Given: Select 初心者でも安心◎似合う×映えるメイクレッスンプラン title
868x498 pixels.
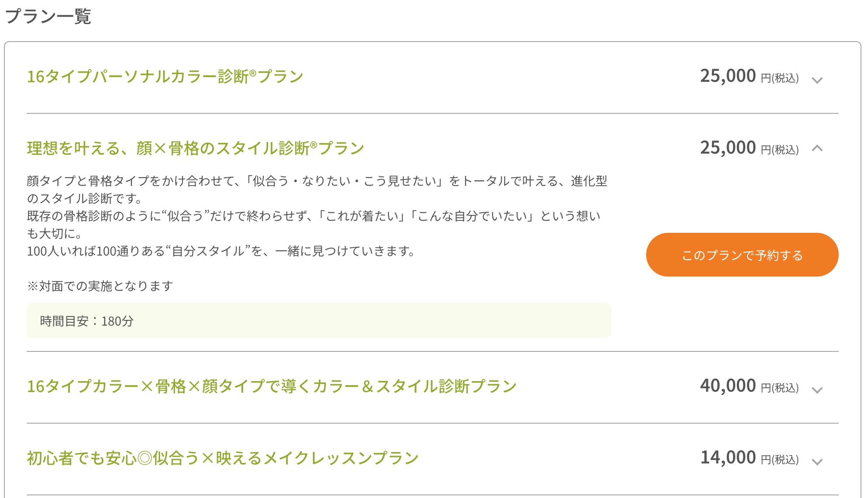Looking at the screenshot, I should click(x=223, y=458).
